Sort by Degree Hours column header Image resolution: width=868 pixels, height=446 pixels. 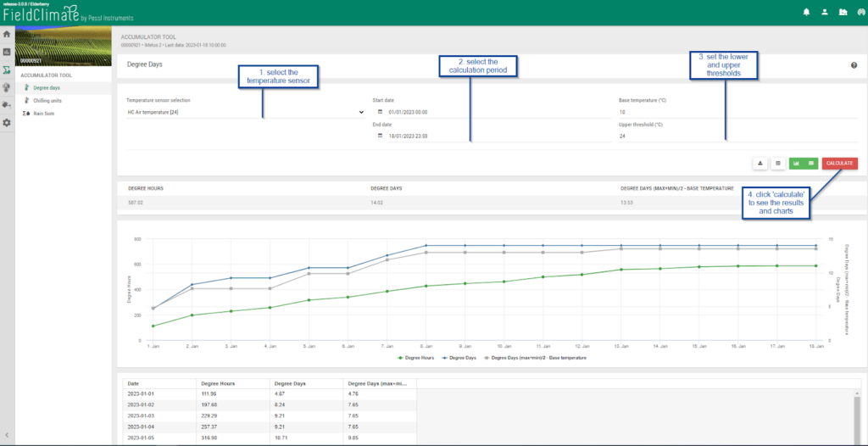pos(234,383)
